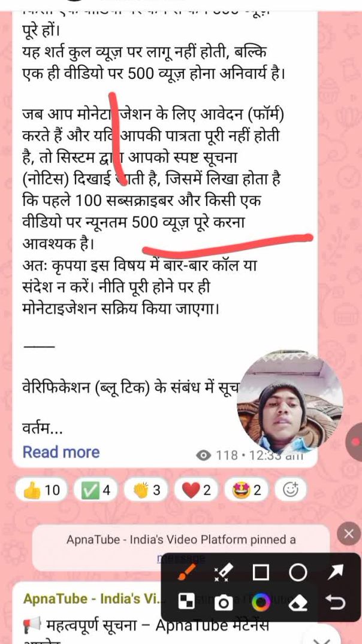Choose the rectangle shape tool
362x644 pixels.
click(x=261, y=572)
